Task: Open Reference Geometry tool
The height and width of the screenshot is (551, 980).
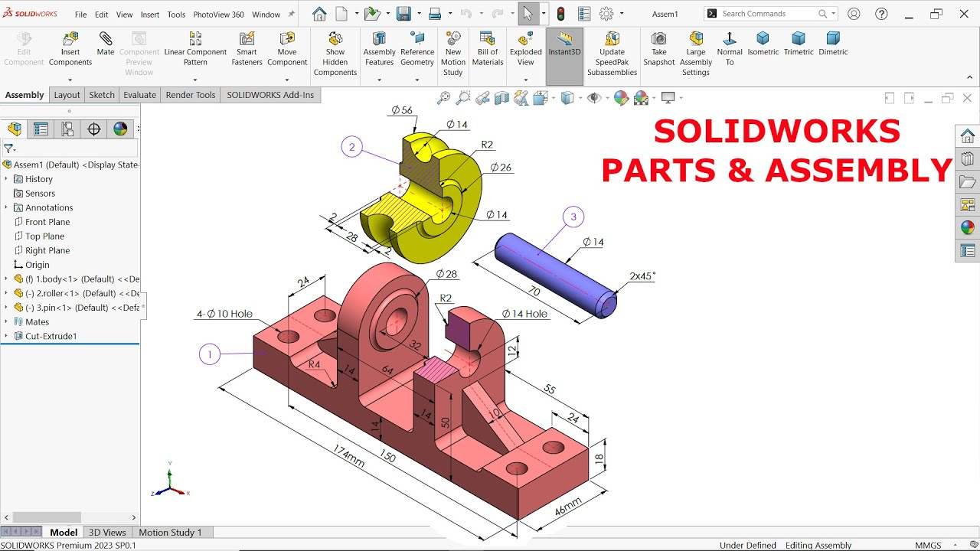Action: (417, 50)
